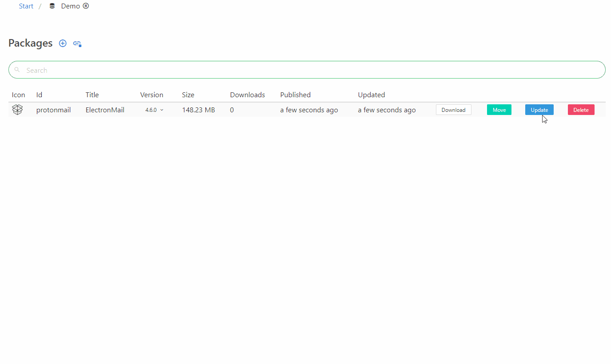Click the add package plus icon

click(x=63, y=44)
